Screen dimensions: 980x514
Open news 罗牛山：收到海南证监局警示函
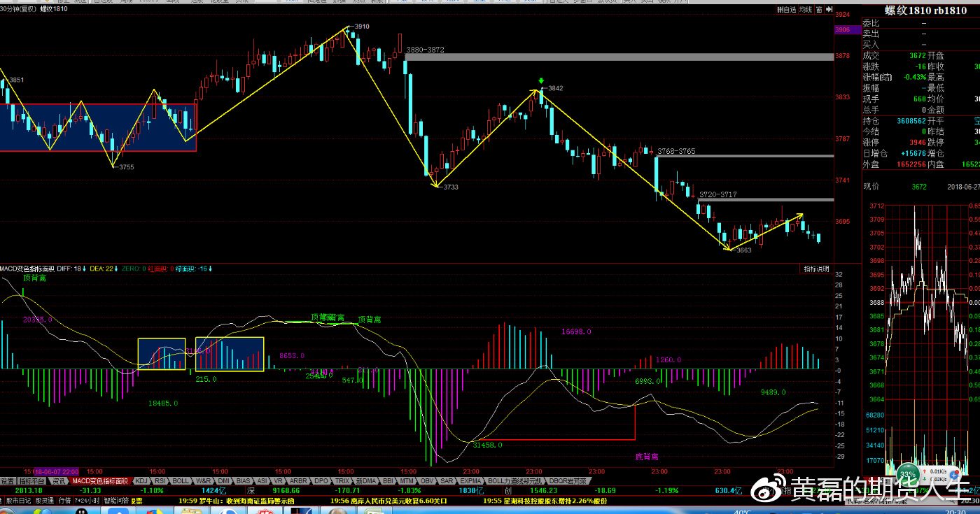point(236,501)
